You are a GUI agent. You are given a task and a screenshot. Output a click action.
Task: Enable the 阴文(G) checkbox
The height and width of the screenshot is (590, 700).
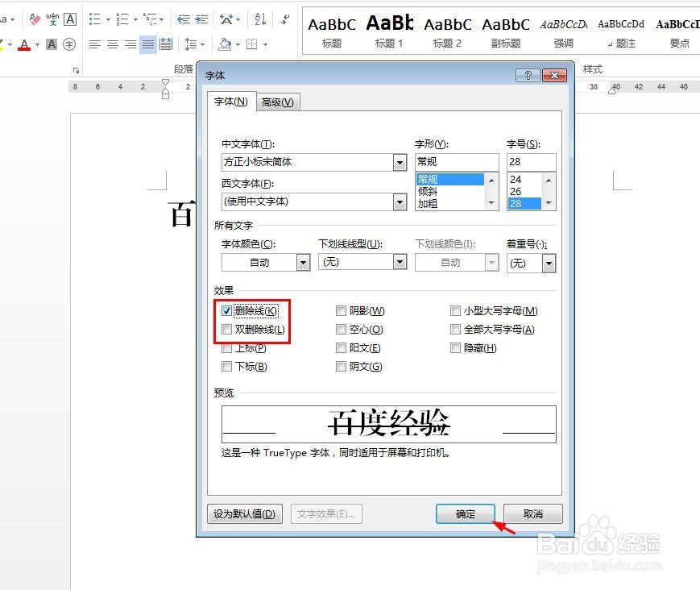pyautogui.click(x=341, y=367)
